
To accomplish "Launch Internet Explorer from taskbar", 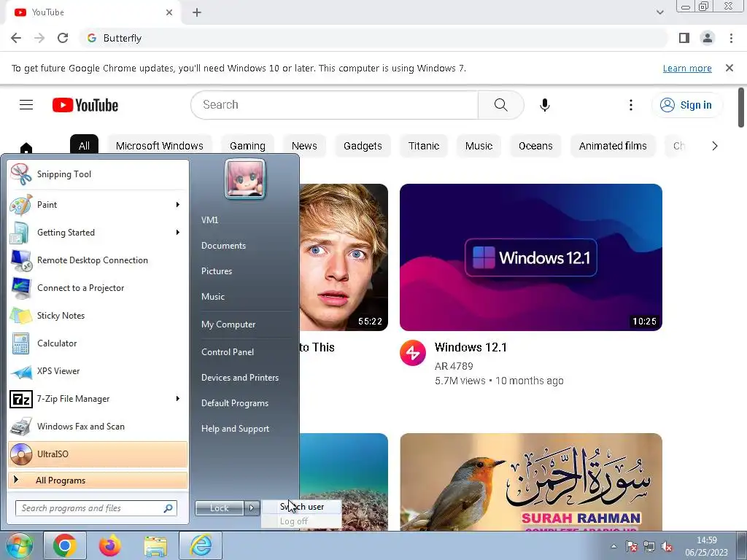I will click(201, 545).
